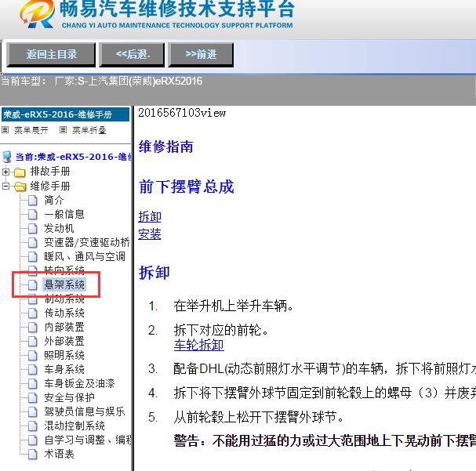Open the 一般信息 chapter
The width and height of the screenshot is (476, 471).
pos(64,214)
